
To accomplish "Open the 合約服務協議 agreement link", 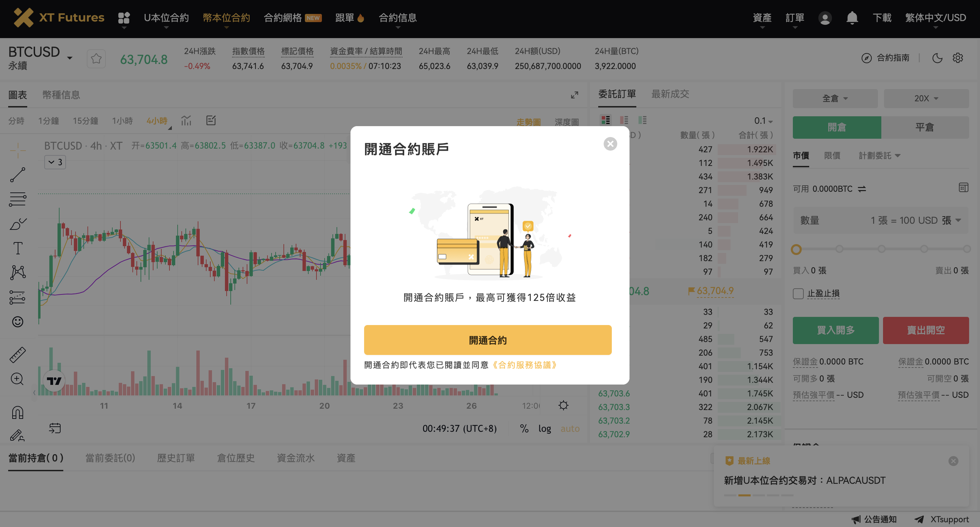I will 525,365.
